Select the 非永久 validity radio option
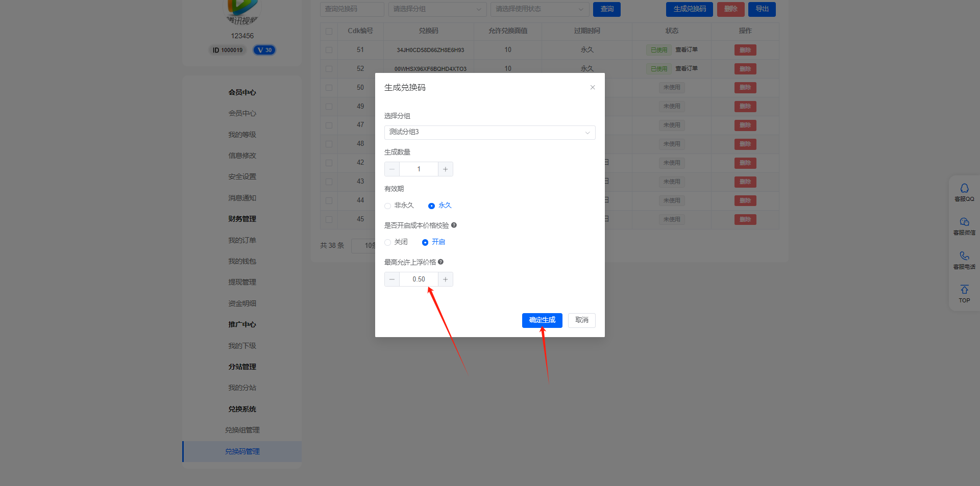 (x=388, y=206)
